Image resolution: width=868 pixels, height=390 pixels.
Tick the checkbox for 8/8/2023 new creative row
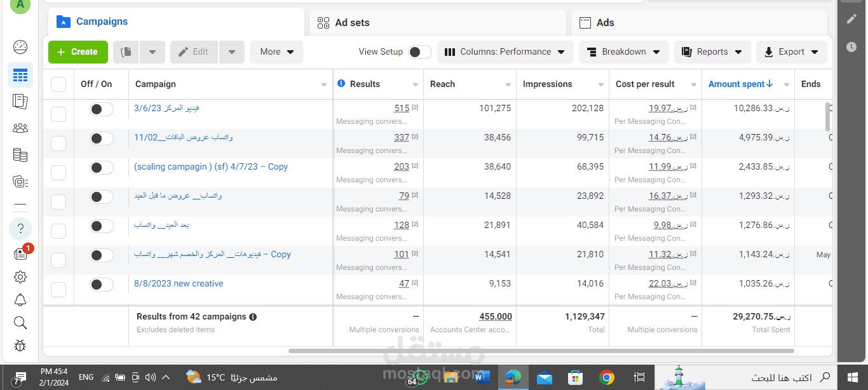click(58, 290)
